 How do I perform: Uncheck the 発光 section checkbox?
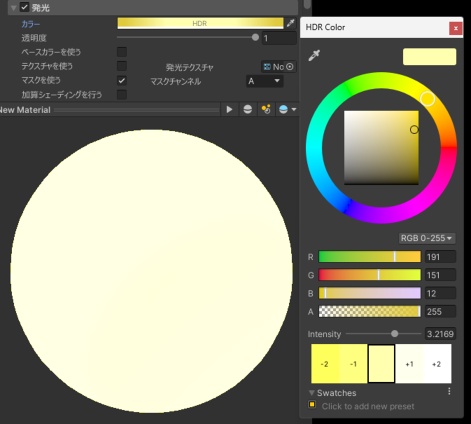point(24,7)
